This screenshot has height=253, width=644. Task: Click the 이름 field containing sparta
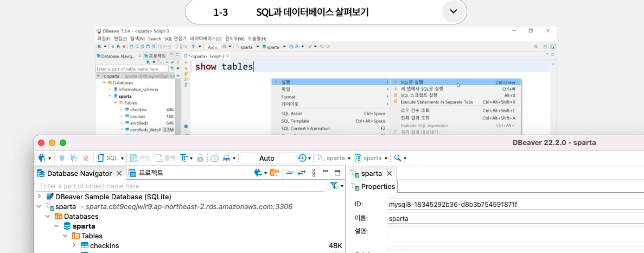click(515, 218)
